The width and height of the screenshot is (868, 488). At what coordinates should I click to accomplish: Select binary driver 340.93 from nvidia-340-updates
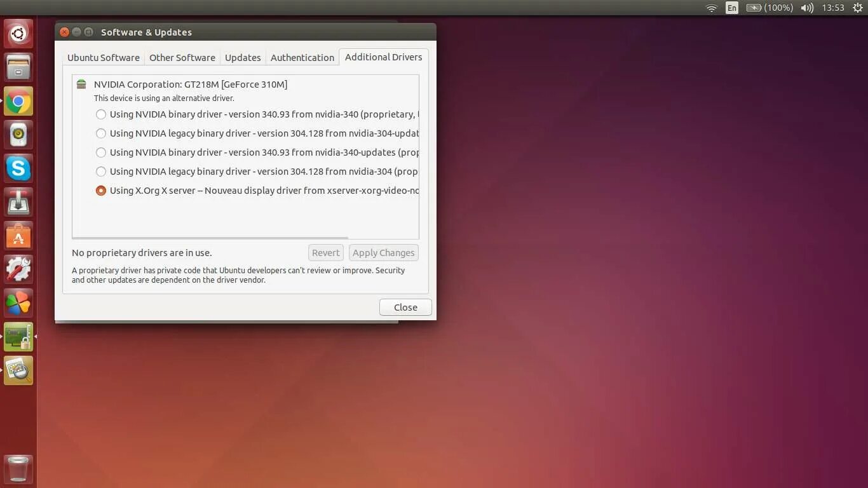[257, 152]
